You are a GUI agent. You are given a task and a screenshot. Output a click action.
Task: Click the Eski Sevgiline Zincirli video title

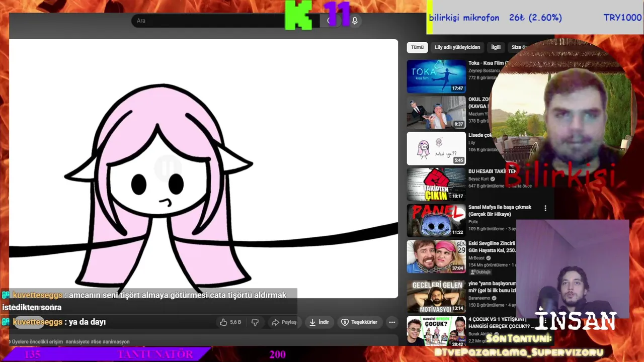[492, 247]
